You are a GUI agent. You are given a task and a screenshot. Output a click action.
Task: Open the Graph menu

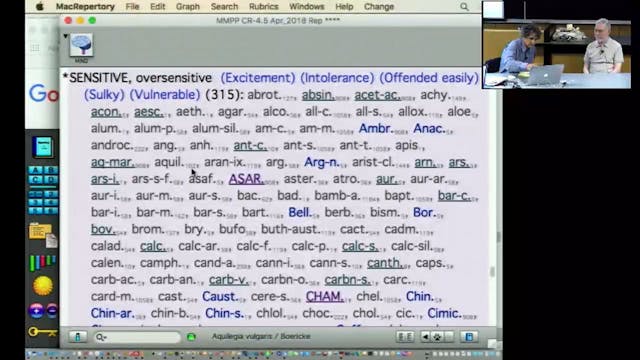[188, 7]
